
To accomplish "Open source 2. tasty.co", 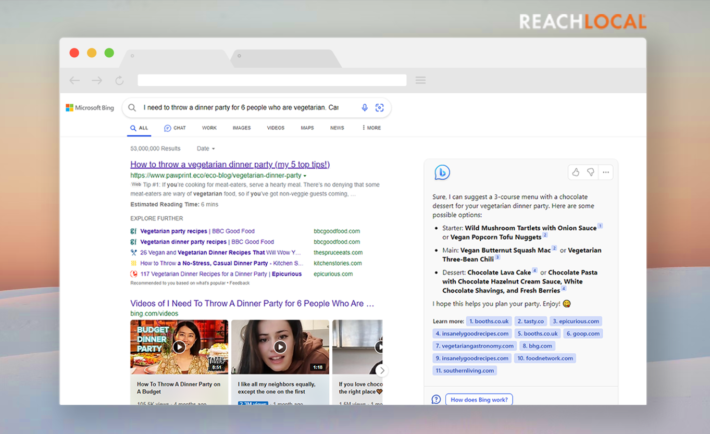I will tap(531, 321).
